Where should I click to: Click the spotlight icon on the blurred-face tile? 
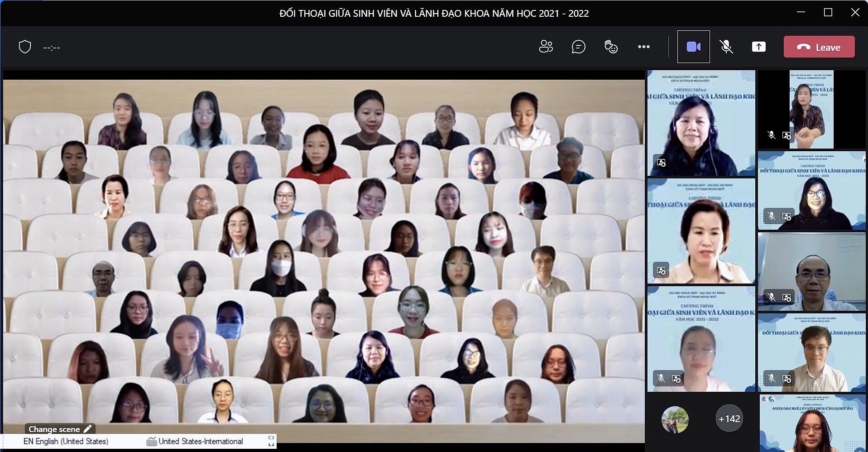[676, 378]
